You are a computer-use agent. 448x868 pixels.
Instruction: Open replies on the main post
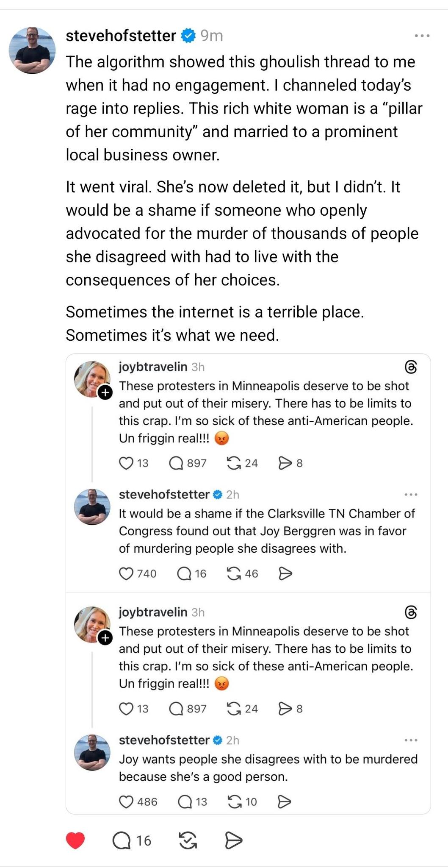[x=122, y=840]
